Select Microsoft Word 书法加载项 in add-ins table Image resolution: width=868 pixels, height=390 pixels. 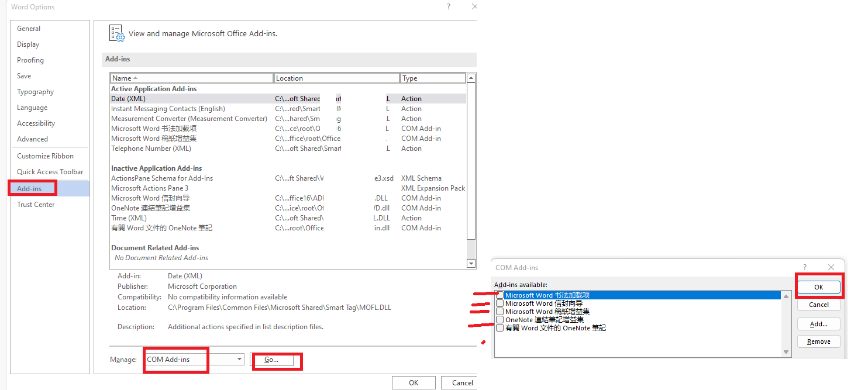tap(288, 129)
